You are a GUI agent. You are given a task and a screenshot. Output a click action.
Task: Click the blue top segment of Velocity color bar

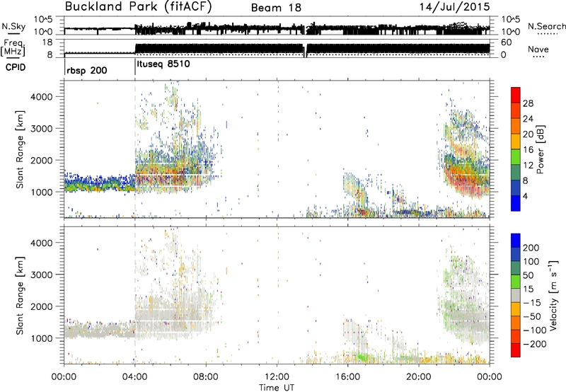(516, 241)
